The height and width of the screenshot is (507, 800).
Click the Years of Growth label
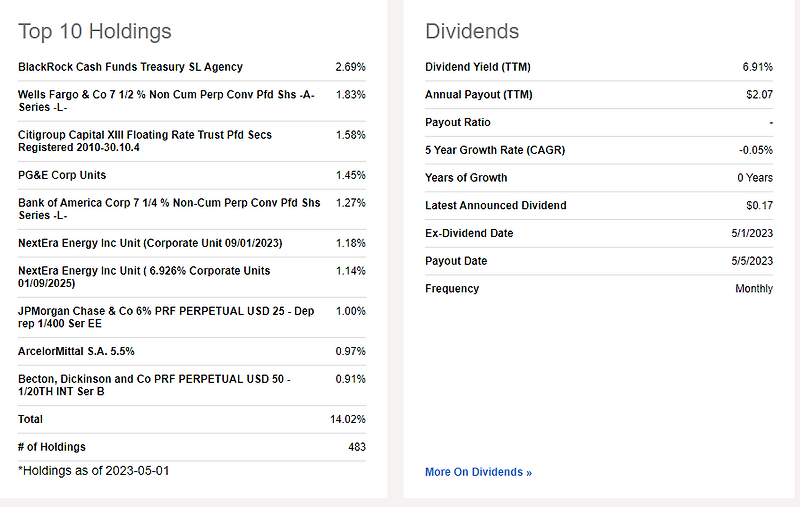466,178
